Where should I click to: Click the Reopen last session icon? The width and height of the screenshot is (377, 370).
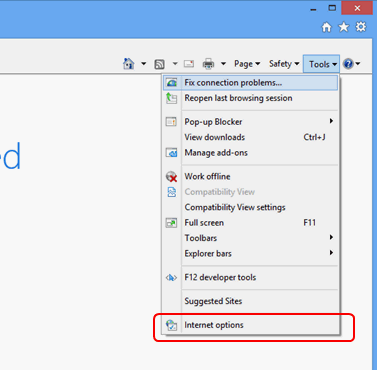pos(171,98)
